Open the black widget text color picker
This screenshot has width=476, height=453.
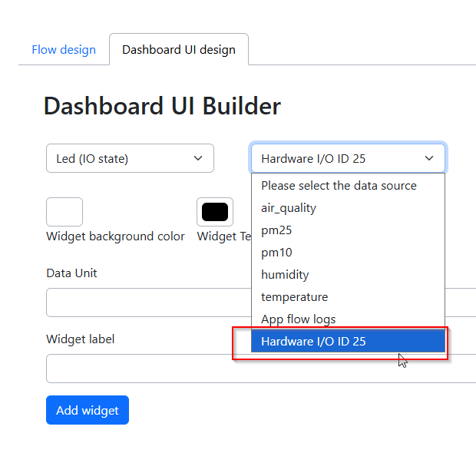click(x=215, y=212)
